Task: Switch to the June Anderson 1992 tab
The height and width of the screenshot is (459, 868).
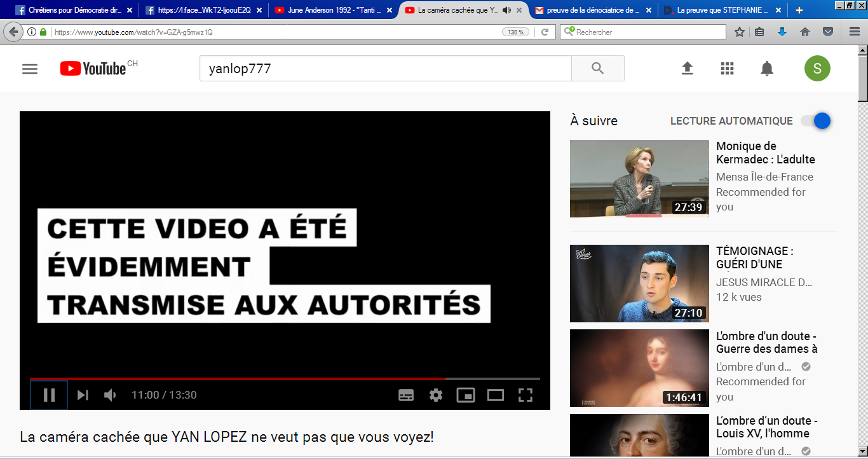Action: pos(333,10)
